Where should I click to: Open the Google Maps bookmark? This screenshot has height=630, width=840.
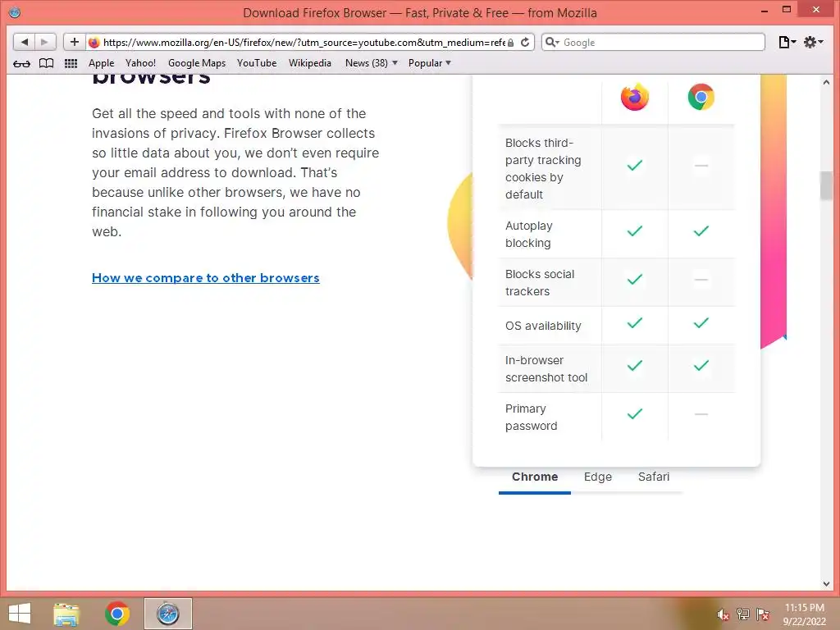coord(197,63)
